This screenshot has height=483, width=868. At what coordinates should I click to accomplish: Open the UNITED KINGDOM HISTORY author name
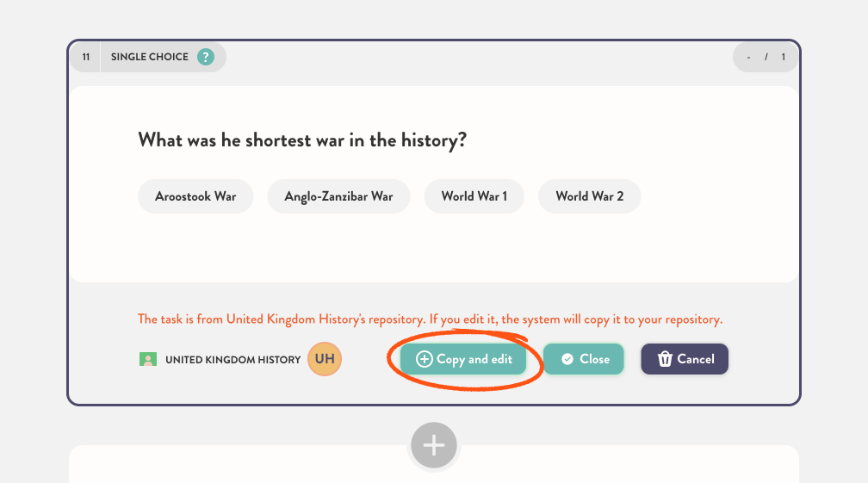tap(233, 360)
